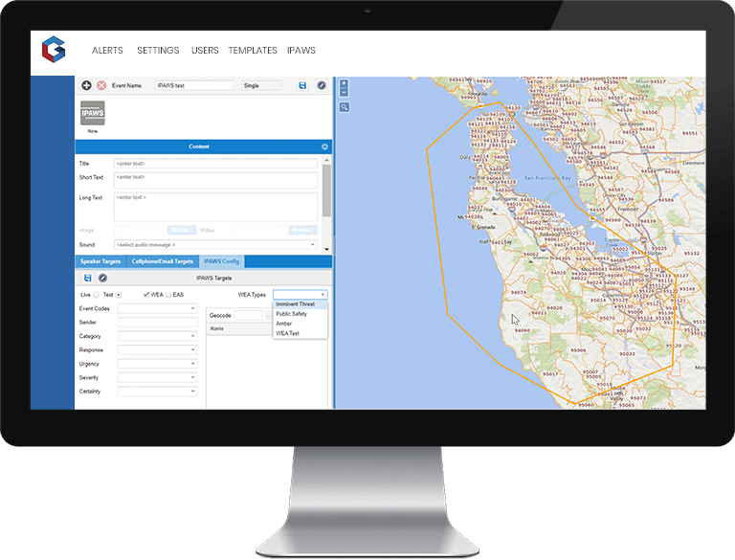Open the WEA Types dropdown
Image resolution: width=735 pixels, height=560 pixels.
pyautogui.click(x=300, y=295)
